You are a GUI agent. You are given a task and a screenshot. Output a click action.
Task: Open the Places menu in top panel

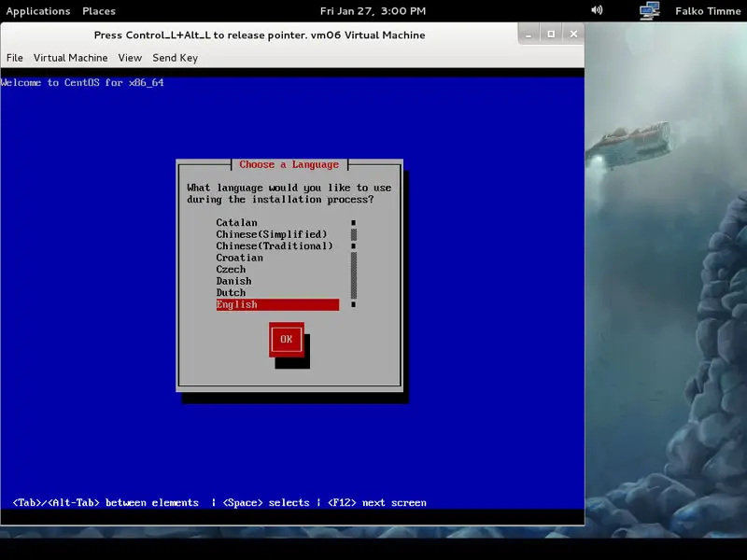click(99, 11)
